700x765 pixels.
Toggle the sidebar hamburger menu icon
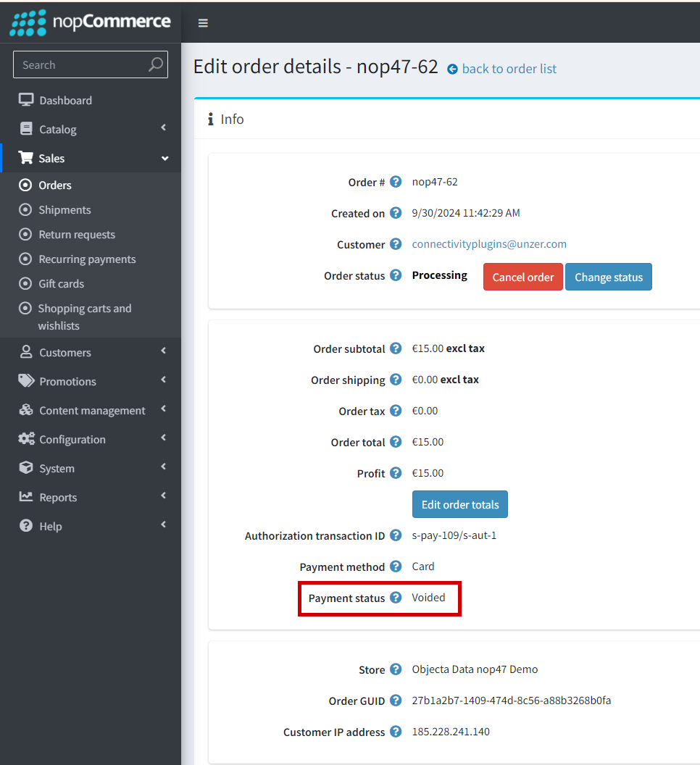(x=203, y=23)
